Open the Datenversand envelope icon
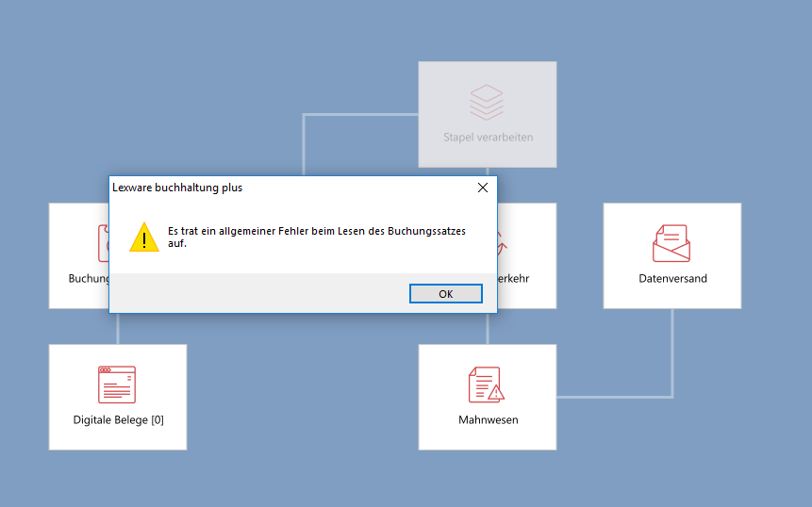This screenshot has width=812, height=507. [x=671, y=243]
